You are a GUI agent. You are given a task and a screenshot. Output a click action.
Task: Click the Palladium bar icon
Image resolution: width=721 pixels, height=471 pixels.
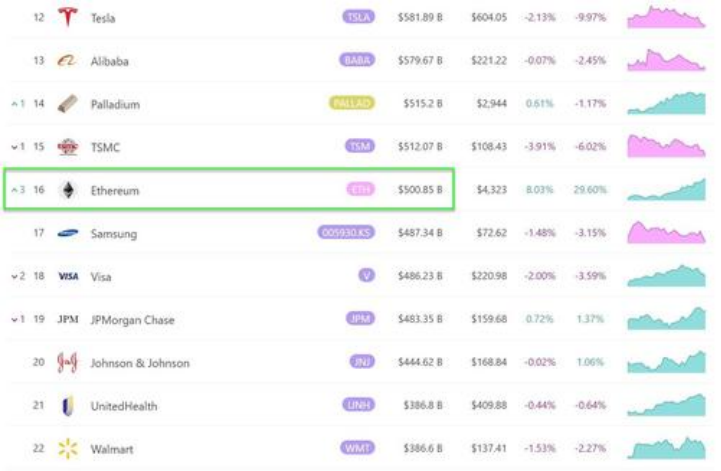click(x=68, y=104)
